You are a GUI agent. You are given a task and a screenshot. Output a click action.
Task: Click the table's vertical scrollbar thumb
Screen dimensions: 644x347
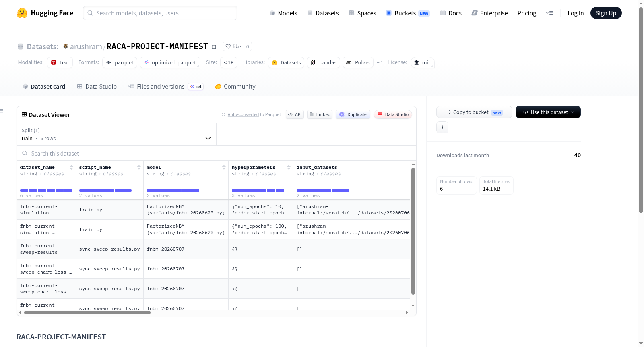(x=413, y=231)
